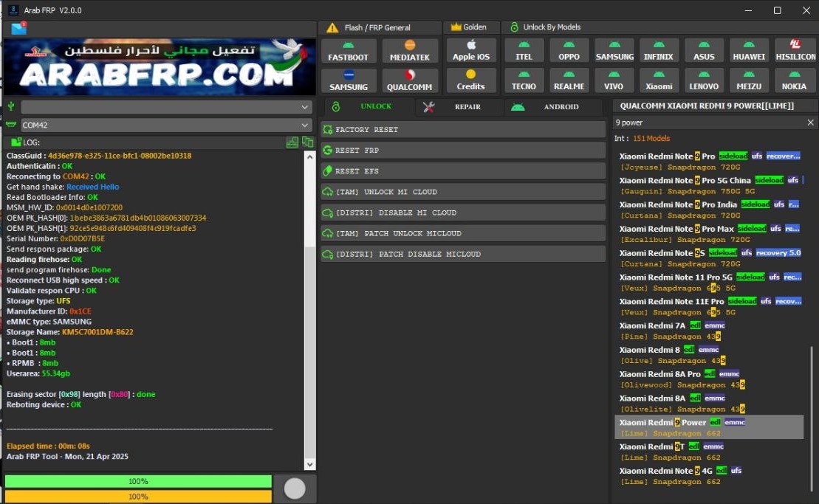This screenshot has height=504, width=819.
Task: Select REALME brand models
Action: pyautogui.click(x=569, y=80)
